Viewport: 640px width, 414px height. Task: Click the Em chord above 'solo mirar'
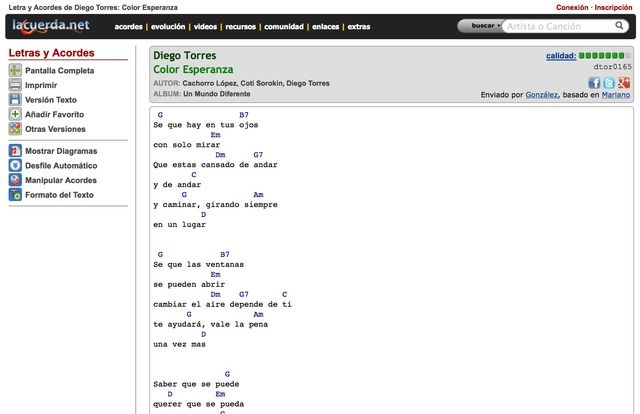216,135
